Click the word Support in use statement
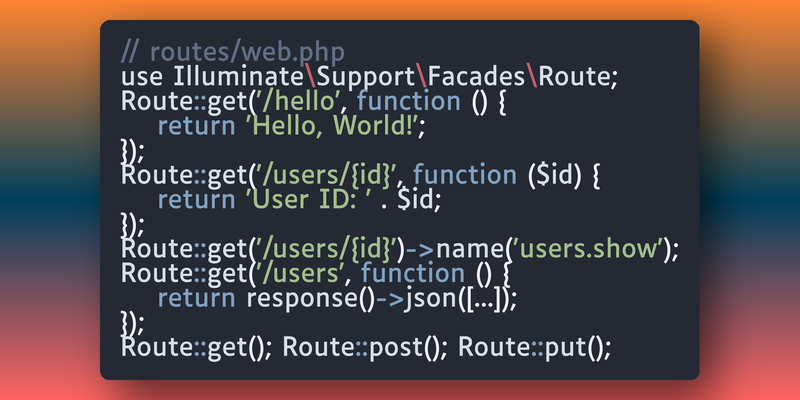800x400 pixels. 366,78
